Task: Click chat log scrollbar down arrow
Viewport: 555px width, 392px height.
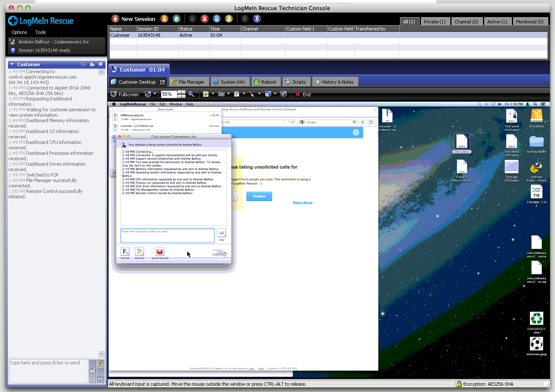Action: [x=101, y=354]
